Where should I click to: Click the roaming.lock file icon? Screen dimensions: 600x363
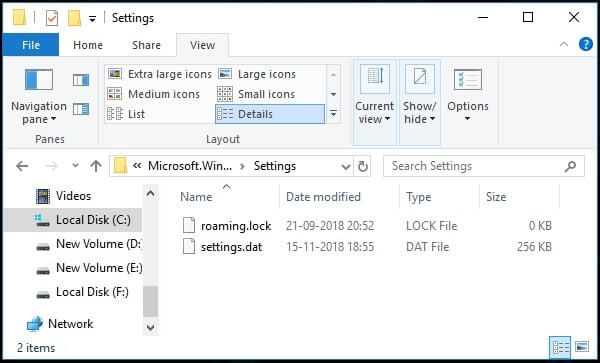pos(189,225)
